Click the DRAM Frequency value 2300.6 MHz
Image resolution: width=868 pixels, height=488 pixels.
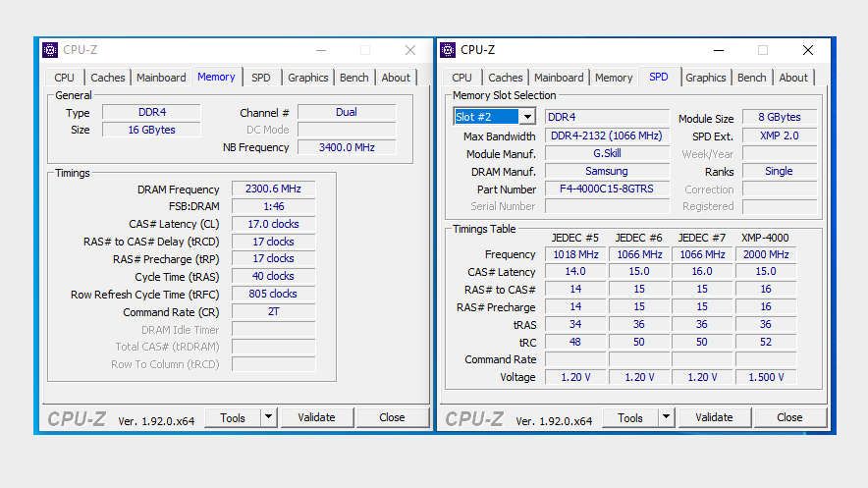click(274, 189)
